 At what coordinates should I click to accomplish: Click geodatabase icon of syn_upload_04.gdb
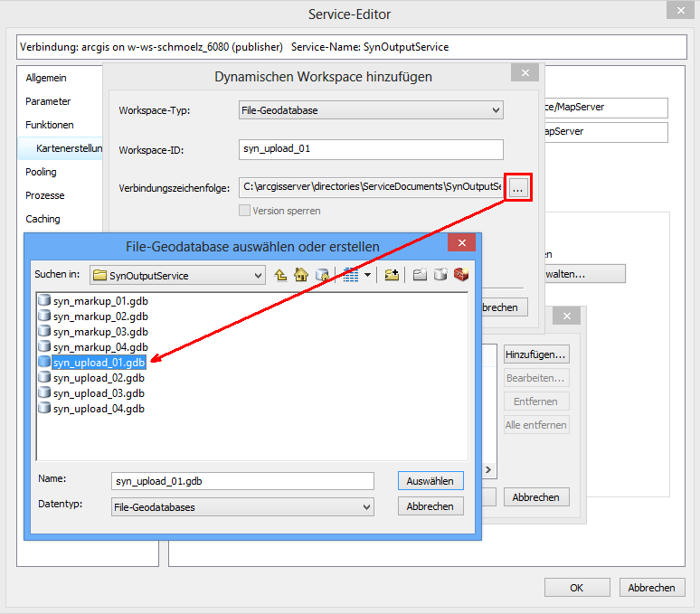pyautogui.click(x=44, y=408)
